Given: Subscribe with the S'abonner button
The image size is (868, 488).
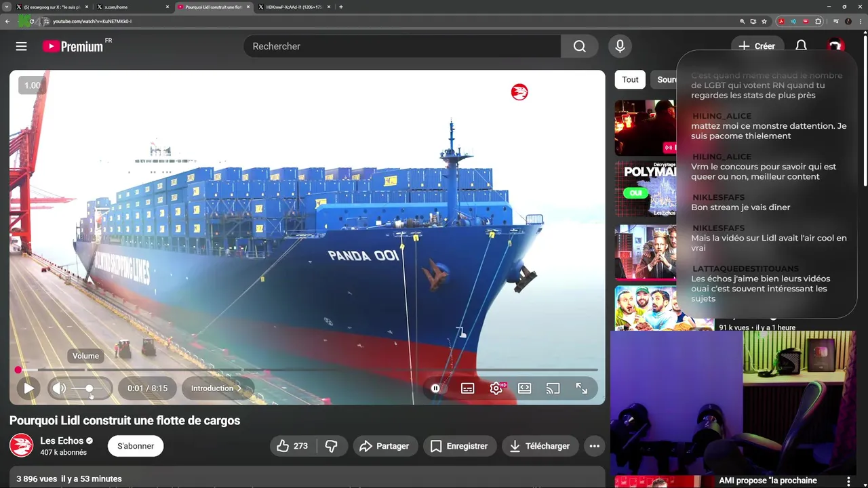Looking at the screenshot, I should pos(136,446).
